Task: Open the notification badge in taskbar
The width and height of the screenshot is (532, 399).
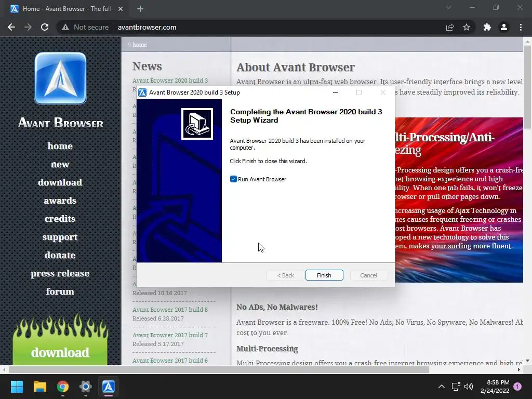Action: tap(517, 387)
